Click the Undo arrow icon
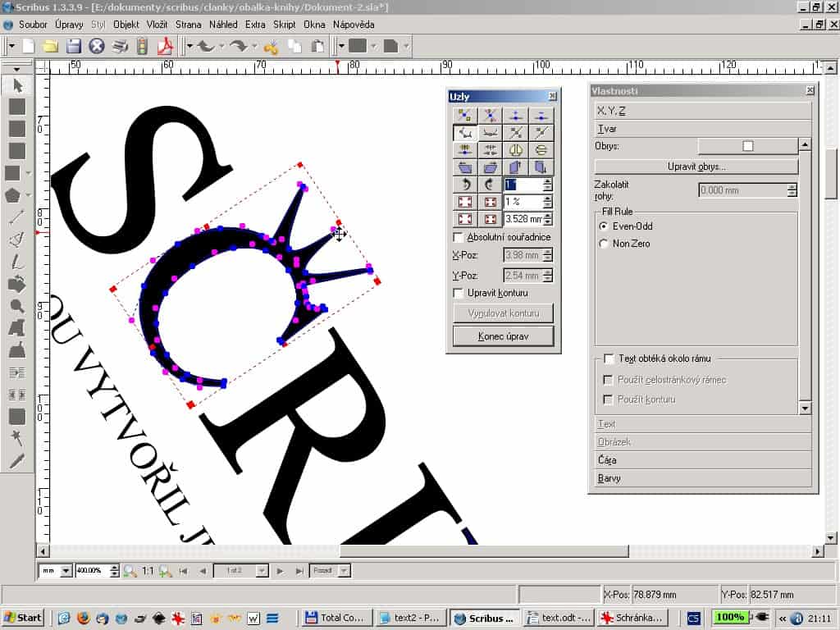 pos(206,47)
